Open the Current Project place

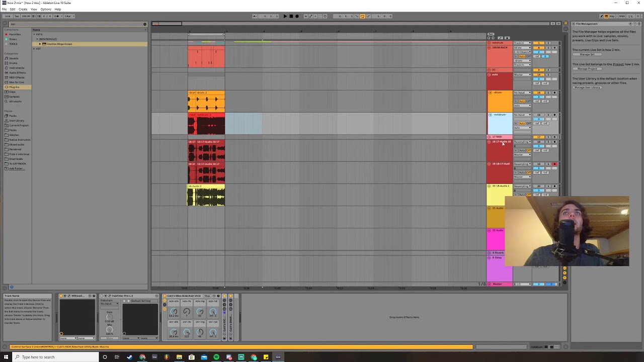pyautogui.click(x=19, y=125)
